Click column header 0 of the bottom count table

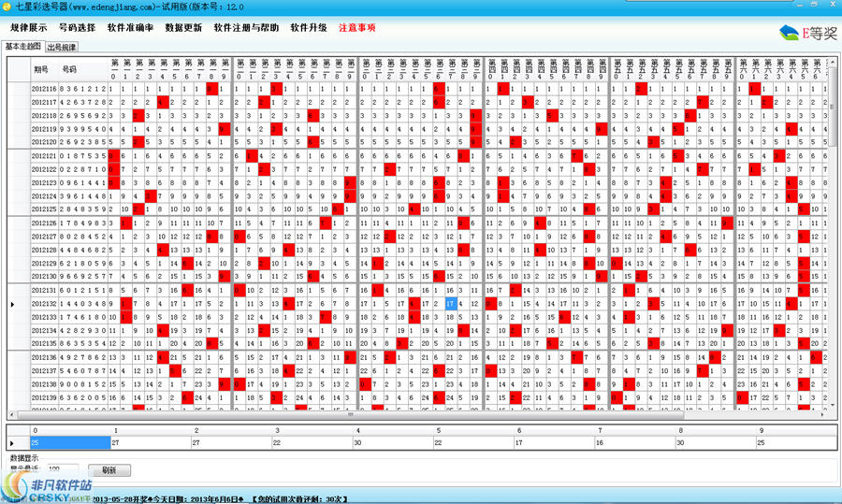[x=71, y=430]
